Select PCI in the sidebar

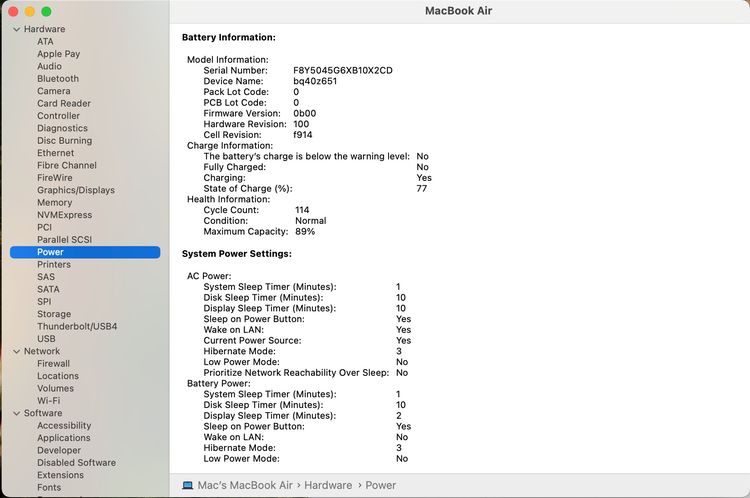tap(44, 228)
